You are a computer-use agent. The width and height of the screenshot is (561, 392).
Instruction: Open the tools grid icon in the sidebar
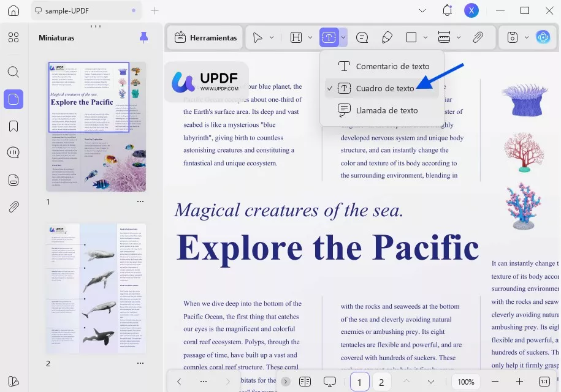tap(13, 37)
